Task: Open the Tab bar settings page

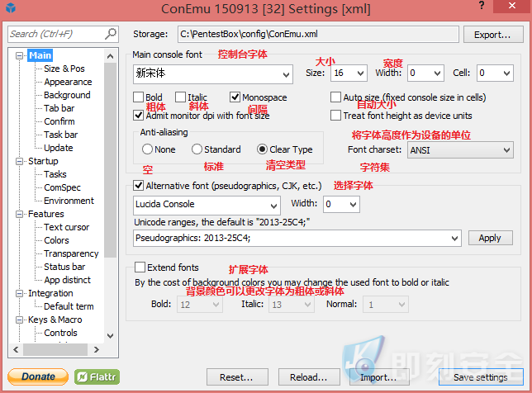Action: pos(59,108)
